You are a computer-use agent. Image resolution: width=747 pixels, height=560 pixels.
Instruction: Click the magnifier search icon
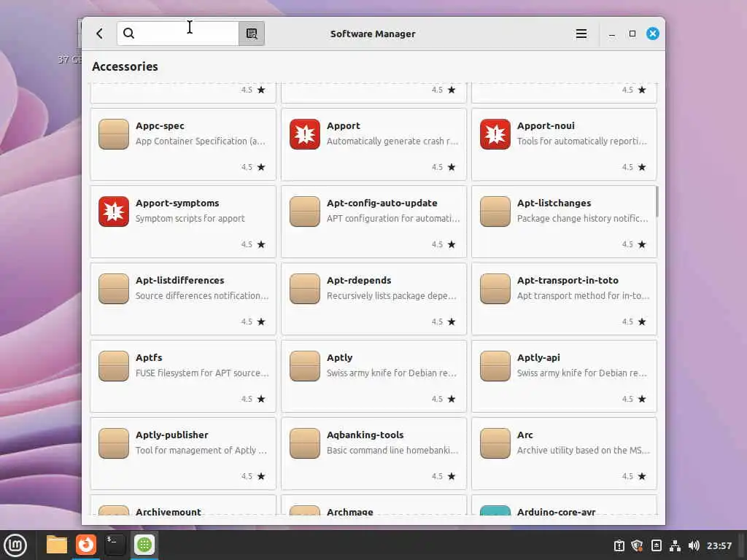click(x=128, y=34)
